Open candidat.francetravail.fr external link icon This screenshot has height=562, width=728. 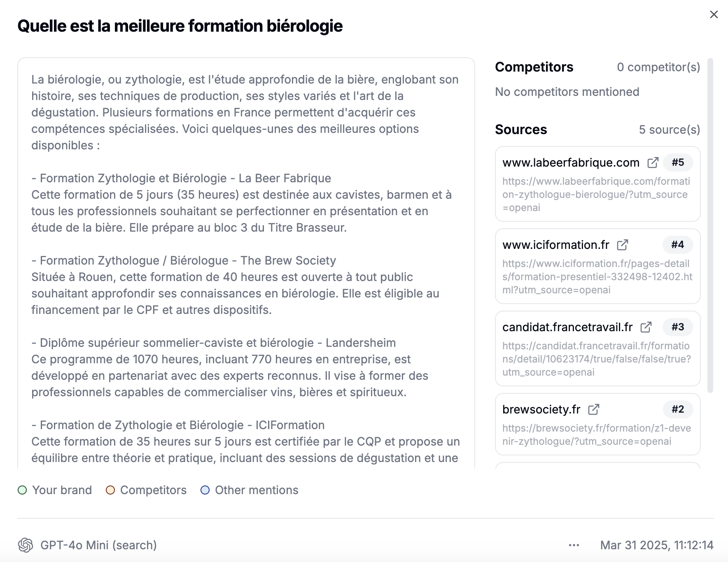[x=646, y=327]
